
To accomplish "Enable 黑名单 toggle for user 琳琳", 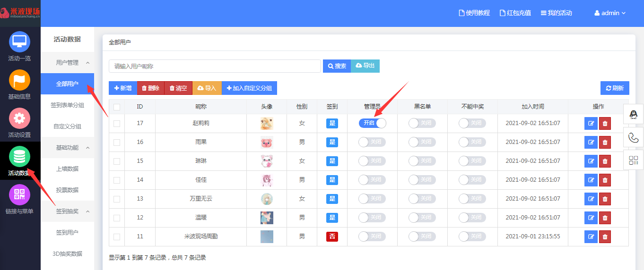I will pos(422,161).
